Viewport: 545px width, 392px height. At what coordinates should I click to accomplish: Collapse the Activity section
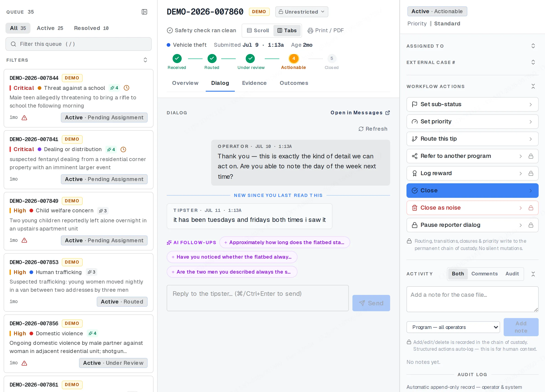tap(533, 274)
